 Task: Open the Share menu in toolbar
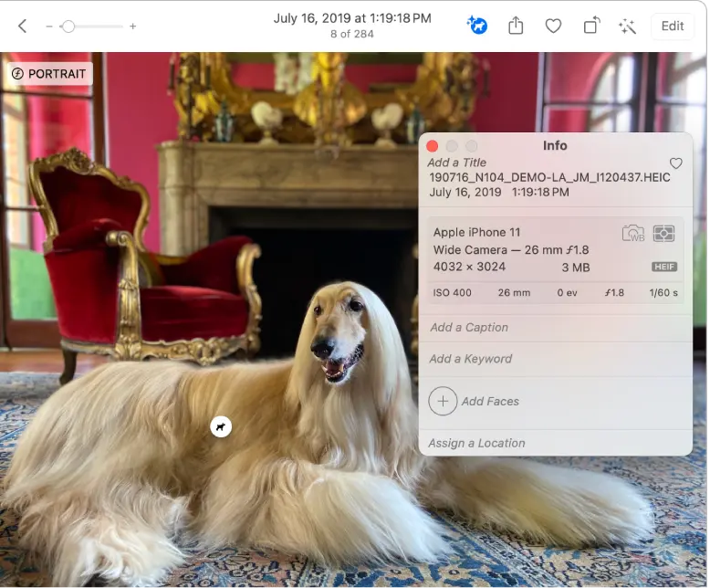516,26
